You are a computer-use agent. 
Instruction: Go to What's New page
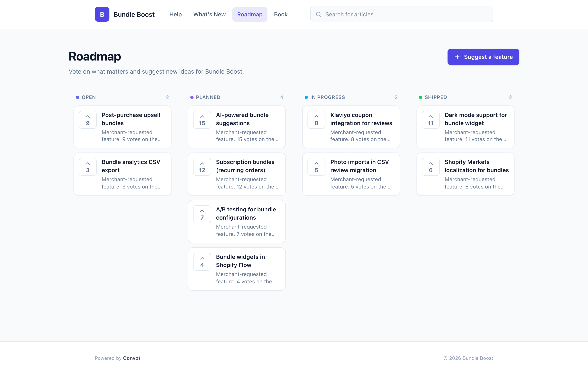click(x=209, y=14)
